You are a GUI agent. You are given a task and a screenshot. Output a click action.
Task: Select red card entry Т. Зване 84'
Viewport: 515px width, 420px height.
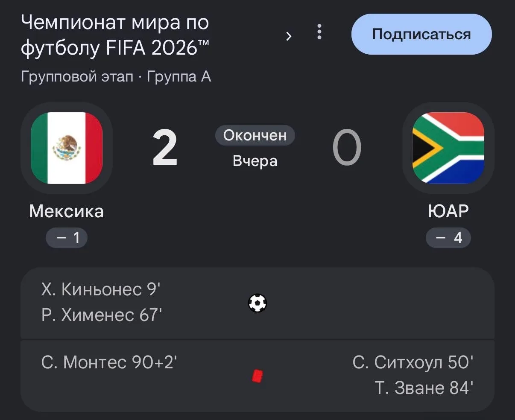point(424,388)
